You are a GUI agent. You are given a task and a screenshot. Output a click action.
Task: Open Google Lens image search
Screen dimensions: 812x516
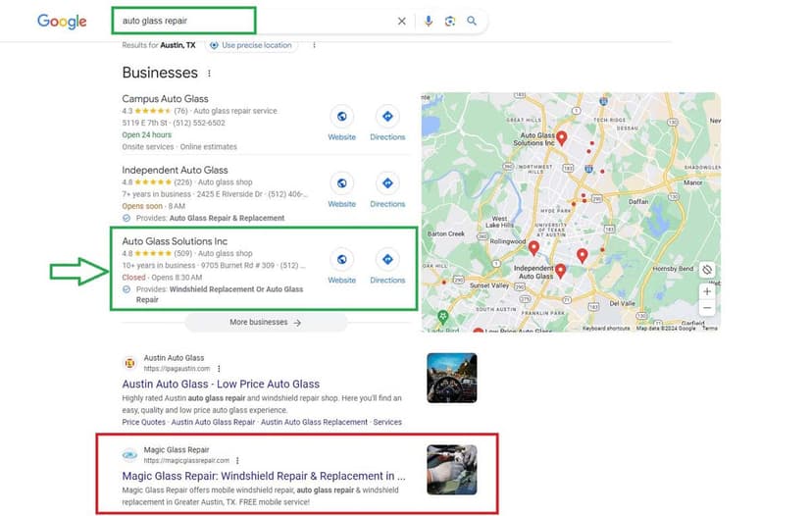click(450, 21)
